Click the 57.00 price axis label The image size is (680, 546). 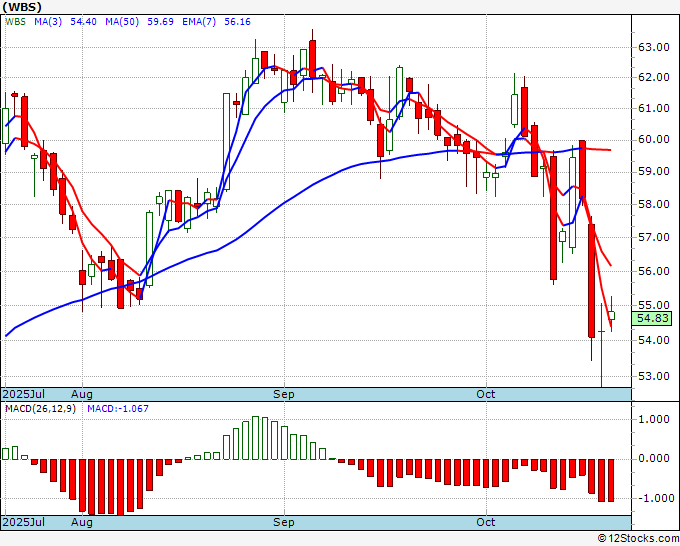(x=654, y=237)
